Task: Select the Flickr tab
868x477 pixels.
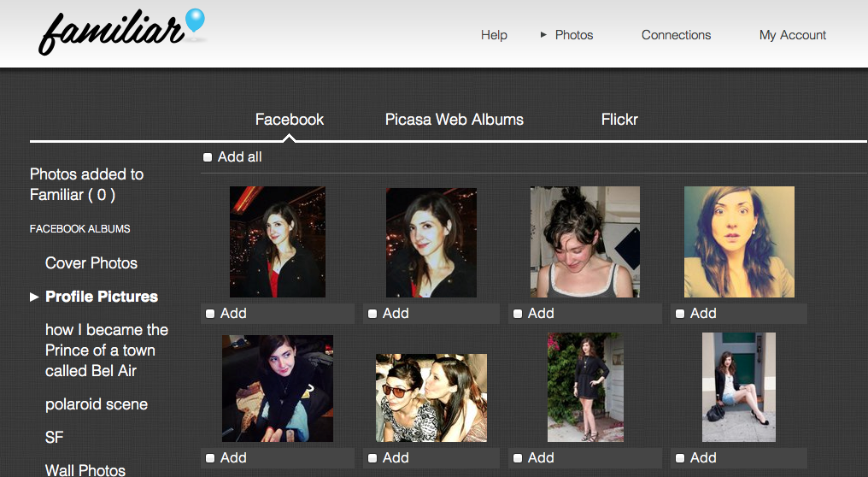Action: pos(619,120)
